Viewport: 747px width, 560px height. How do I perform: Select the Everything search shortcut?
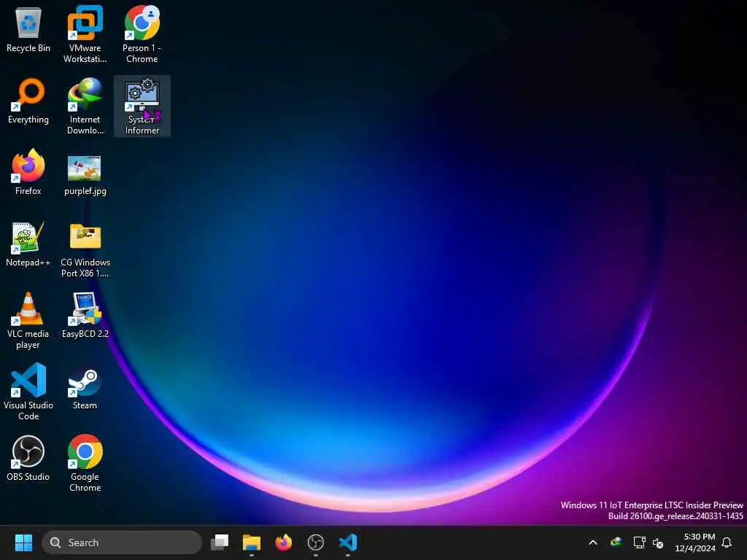click(28, 101)
